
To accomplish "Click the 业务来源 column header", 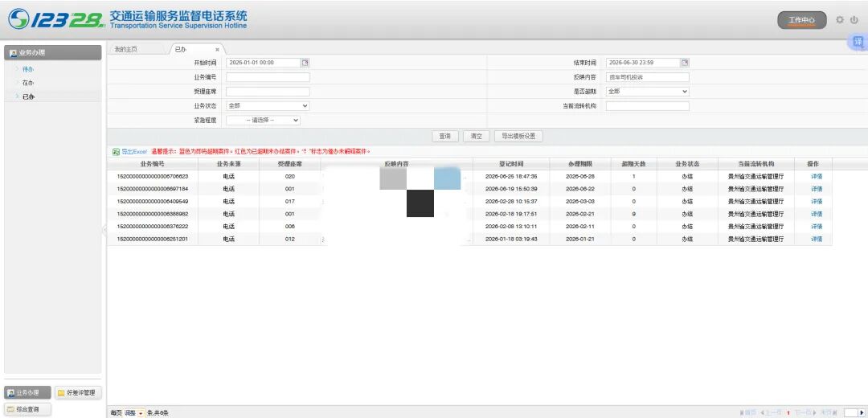I will click(228, 164).
